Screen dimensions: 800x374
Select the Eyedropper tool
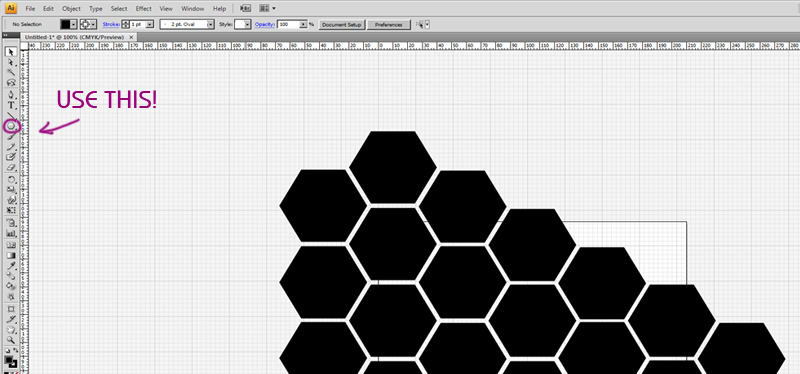coord(11,266)
